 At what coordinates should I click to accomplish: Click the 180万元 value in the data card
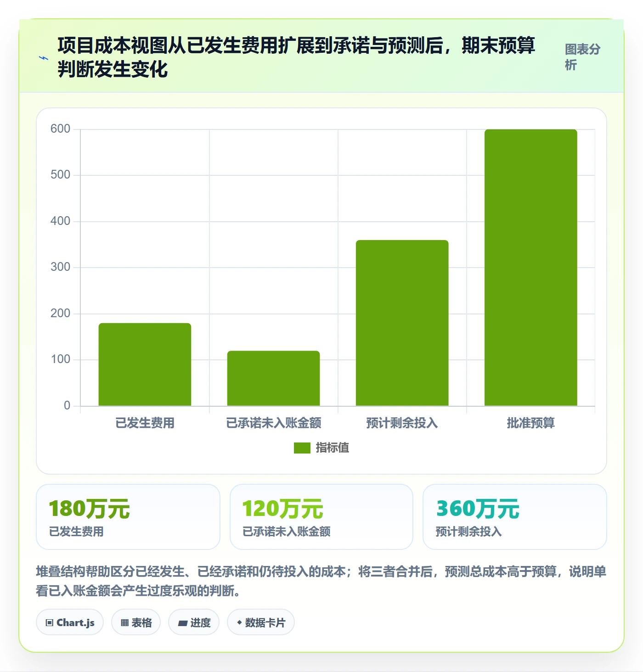coord(89,509)
